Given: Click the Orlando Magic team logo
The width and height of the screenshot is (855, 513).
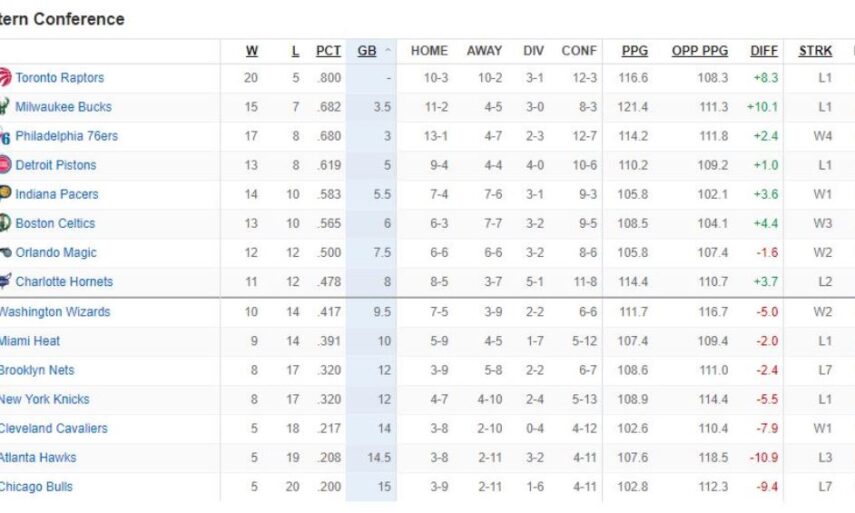Looking at the screenshot, I should (x=5, y=253).
